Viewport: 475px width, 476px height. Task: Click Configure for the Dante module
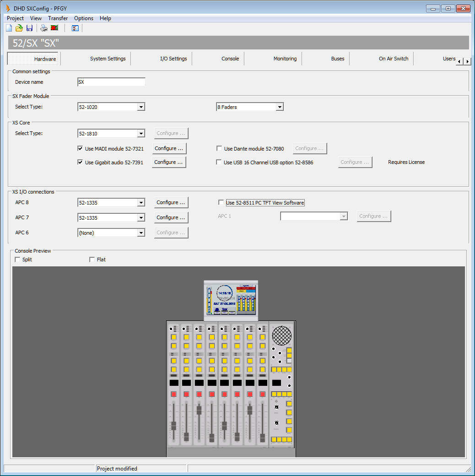[x=310, y=148]
